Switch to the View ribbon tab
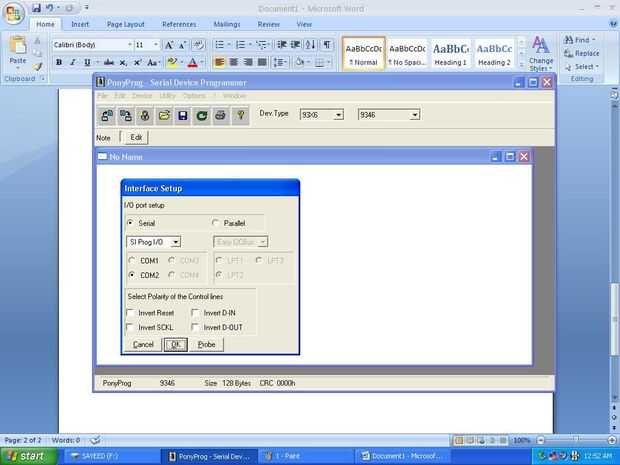The image size is (620, 465). 304,25
